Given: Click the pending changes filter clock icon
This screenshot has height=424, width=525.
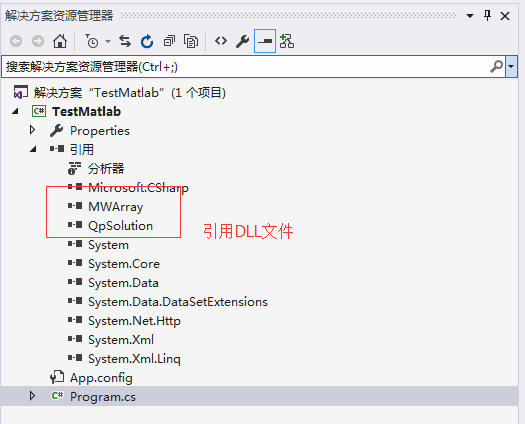Looking at the screenshot, I should 92,41.
